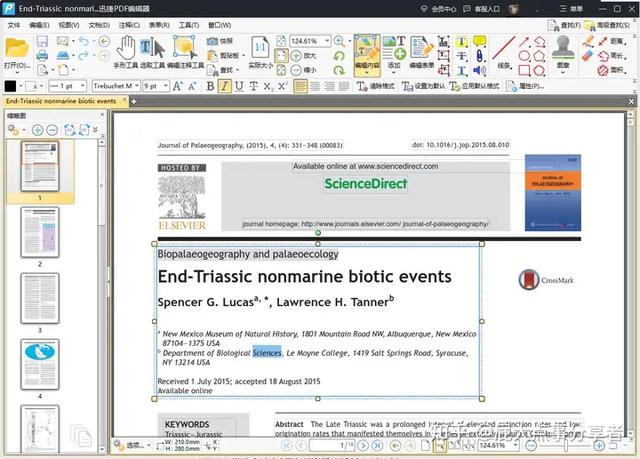The width and height of the screenshot is (640, 459).
Task: Expand the Add (添加) dropdown arrow
Action: tap(393, 73)
